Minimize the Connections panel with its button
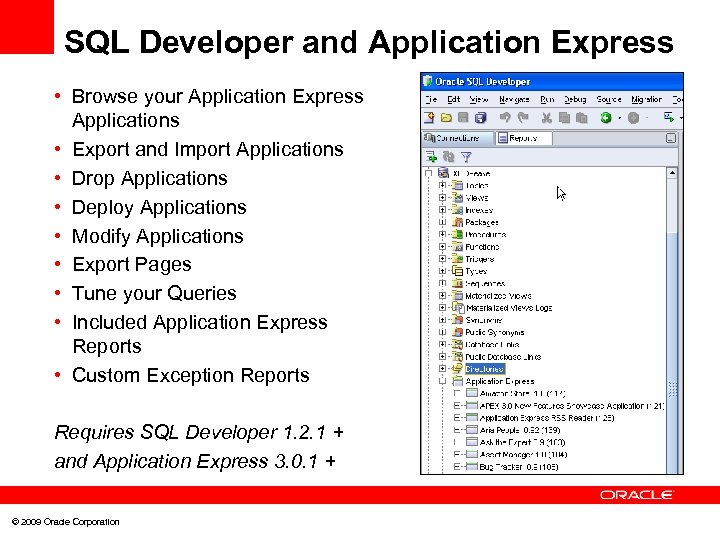 [671, 138]
